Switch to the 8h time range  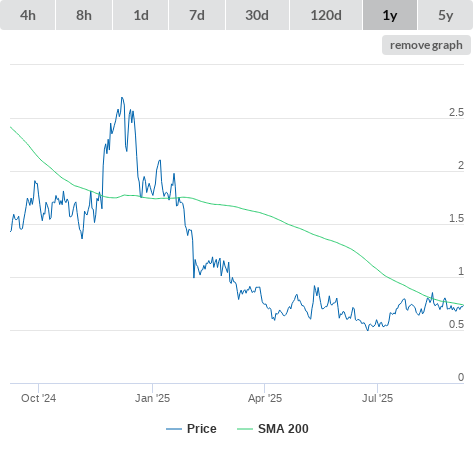tap(84, 15)
